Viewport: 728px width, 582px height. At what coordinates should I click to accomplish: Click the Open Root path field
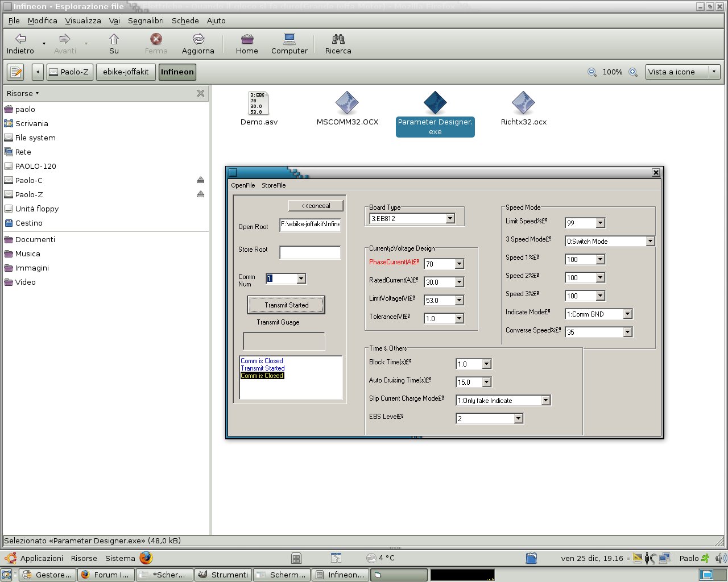tap(310, 225)
